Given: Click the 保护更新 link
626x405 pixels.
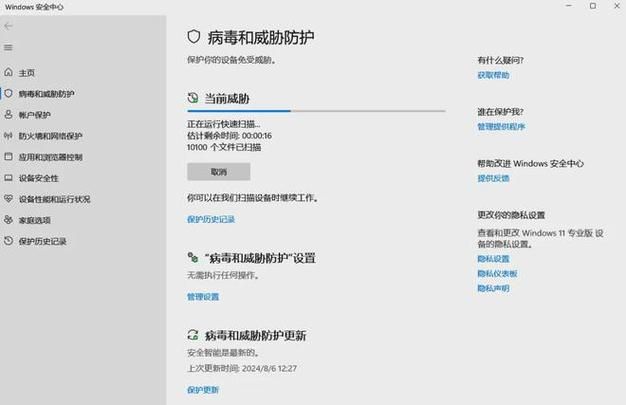Looking at the screenshot, I should pyautogui.click(x=203, y=390).
